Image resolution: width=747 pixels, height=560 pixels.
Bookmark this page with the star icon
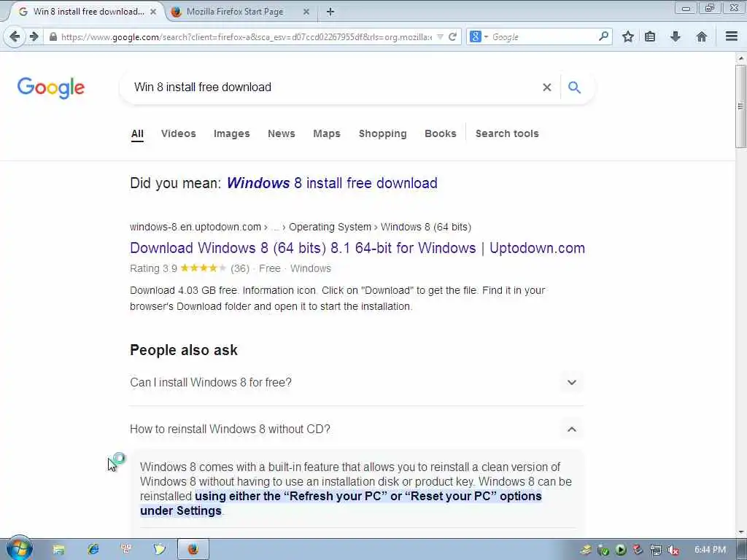point(628,36)
